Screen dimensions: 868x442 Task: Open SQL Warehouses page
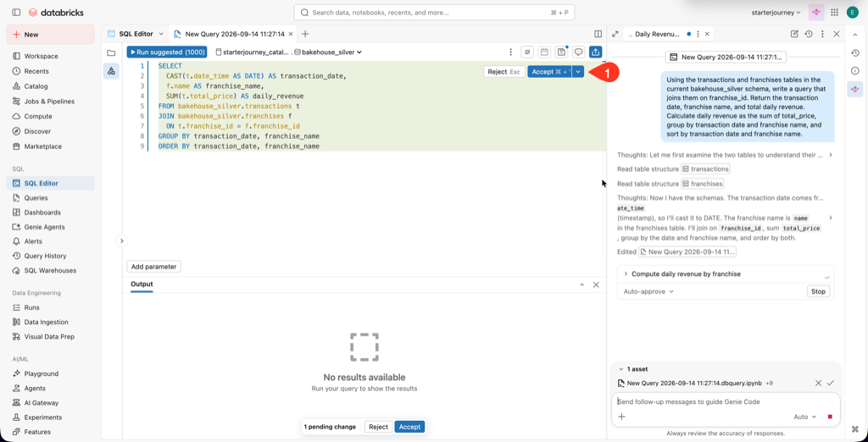(x=50, y=270)
